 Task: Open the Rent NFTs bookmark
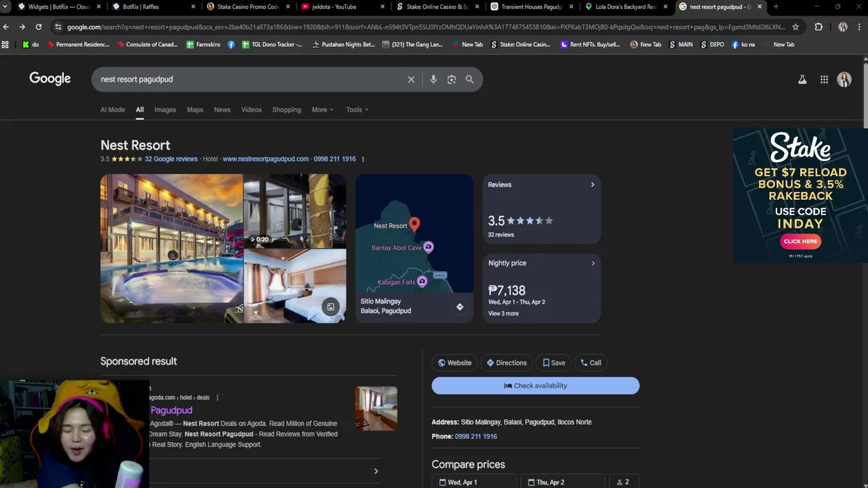click(x=590, y=45)
